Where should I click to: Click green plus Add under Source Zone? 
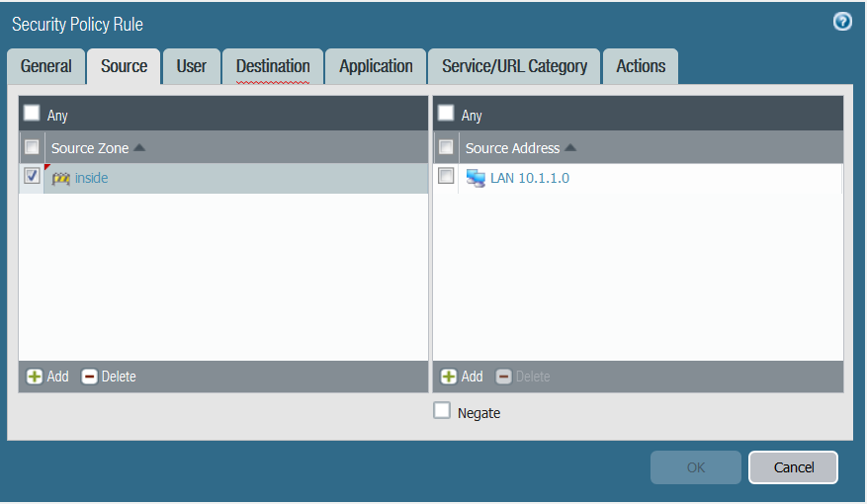(35, 377)
